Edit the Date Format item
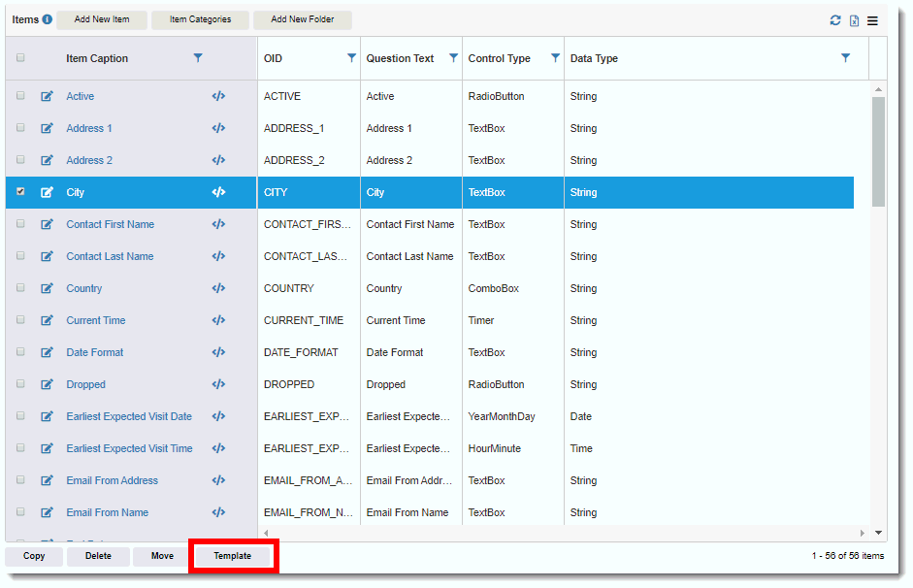Screen dimensions: 913x588 click(x=47, y=352)
